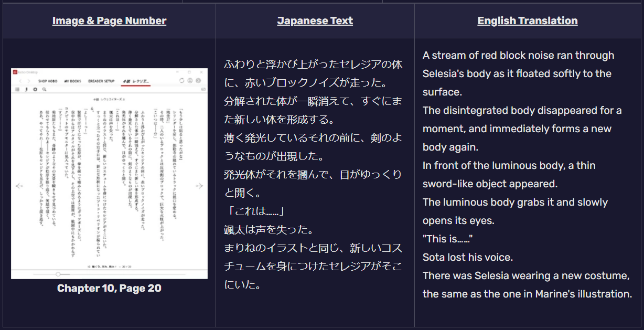The height and width of the screenshot is (330, 644).
Task: Click the book title 小説 レクリエイターズ above page
Action: (110, 98)
